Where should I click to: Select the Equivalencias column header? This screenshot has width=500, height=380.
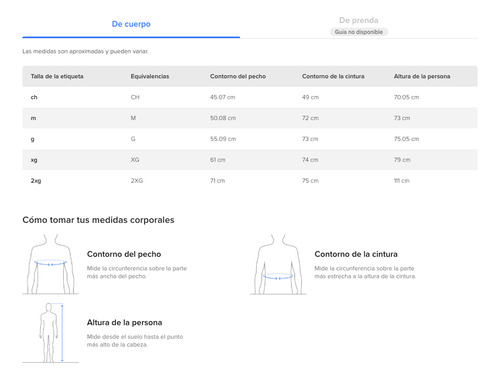(x=150, y=76)
